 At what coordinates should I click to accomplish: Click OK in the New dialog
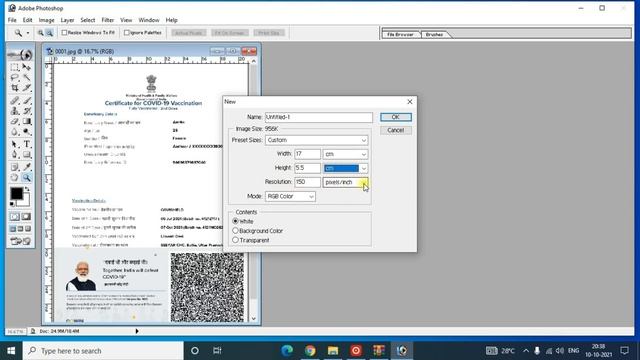pyautogui.click(x=396, y=117)
